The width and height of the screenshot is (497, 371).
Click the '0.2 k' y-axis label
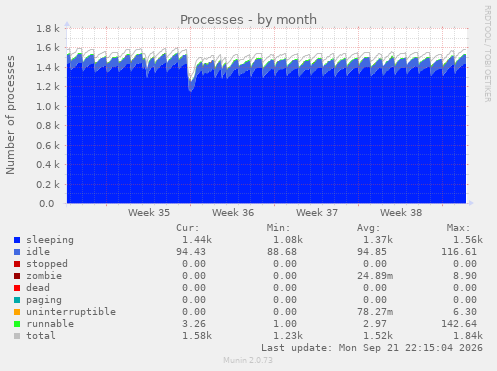[48, 184]
